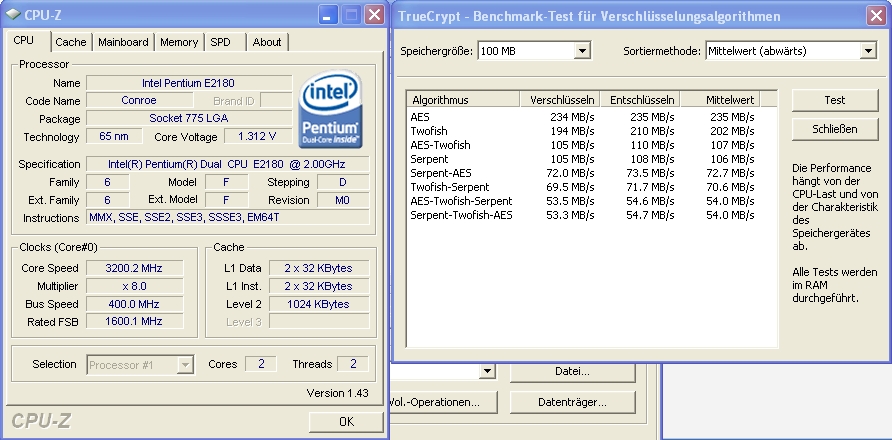This screenshot has width=892, height=440.
Task: Click the Datei... button
Action: coord(572,372)
